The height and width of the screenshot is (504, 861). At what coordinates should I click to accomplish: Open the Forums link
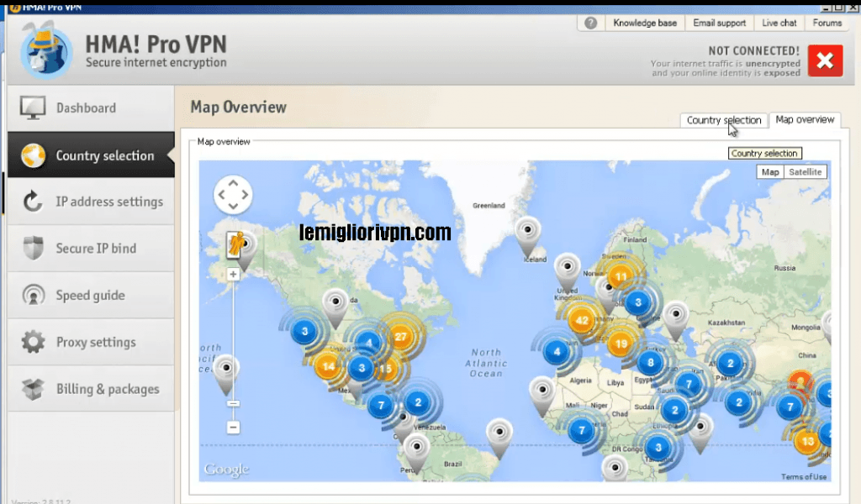coord(827,23)
